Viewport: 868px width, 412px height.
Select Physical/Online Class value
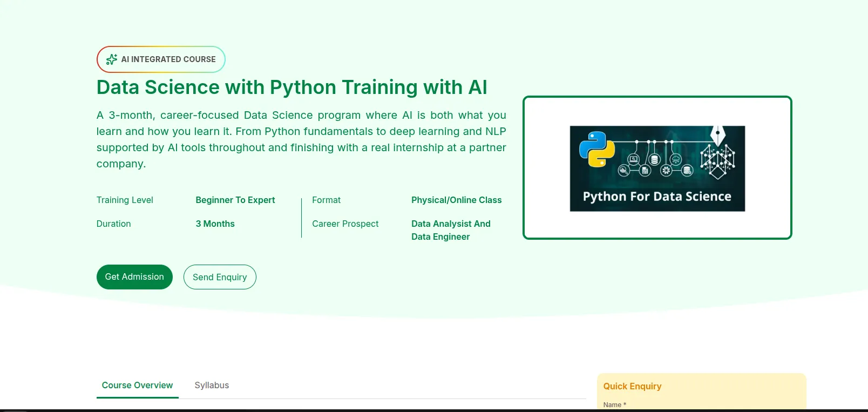457,200
